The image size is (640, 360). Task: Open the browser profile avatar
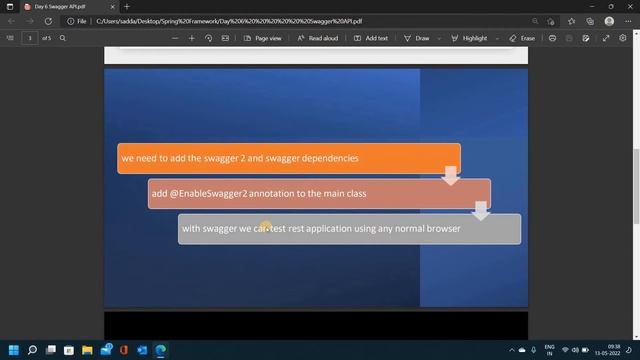(x=609, y=21)
